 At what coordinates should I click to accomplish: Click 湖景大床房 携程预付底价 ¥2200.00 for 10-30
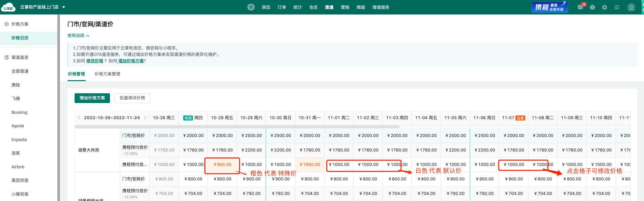[x=281, y=150]
